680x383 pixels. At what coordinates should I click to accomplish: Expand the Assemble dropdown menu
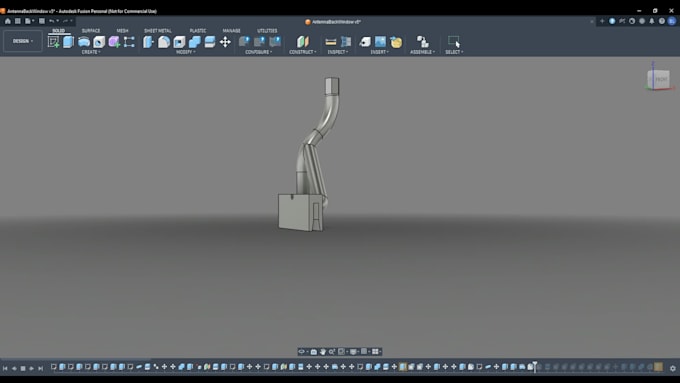(x=422, y=52)
